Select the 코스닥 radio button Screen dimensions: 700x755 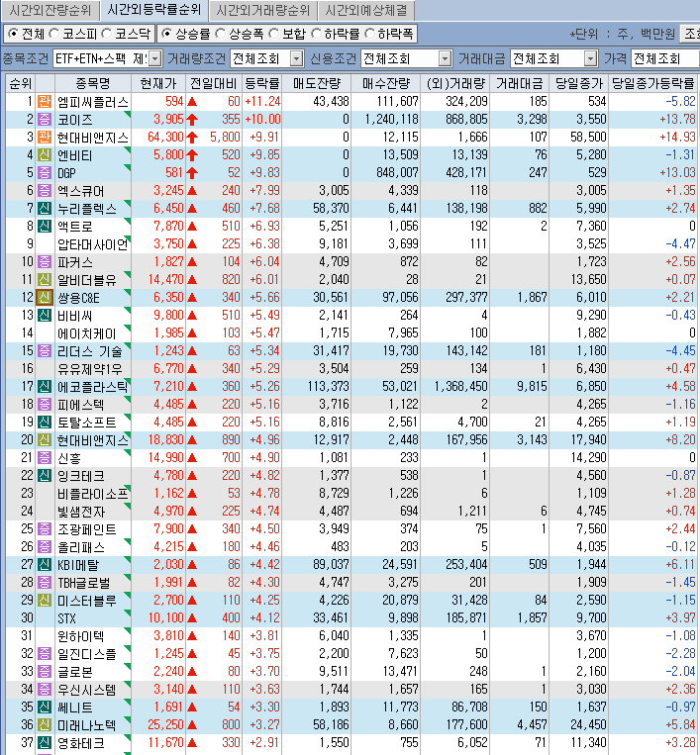107,34
